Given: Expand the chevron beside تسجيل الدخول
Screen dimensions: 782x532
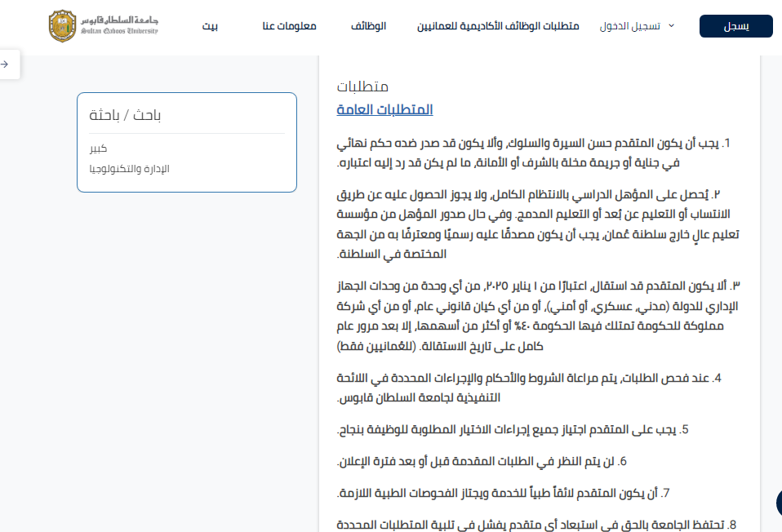Looking at the screenshot, I should (x=671, y=26).
